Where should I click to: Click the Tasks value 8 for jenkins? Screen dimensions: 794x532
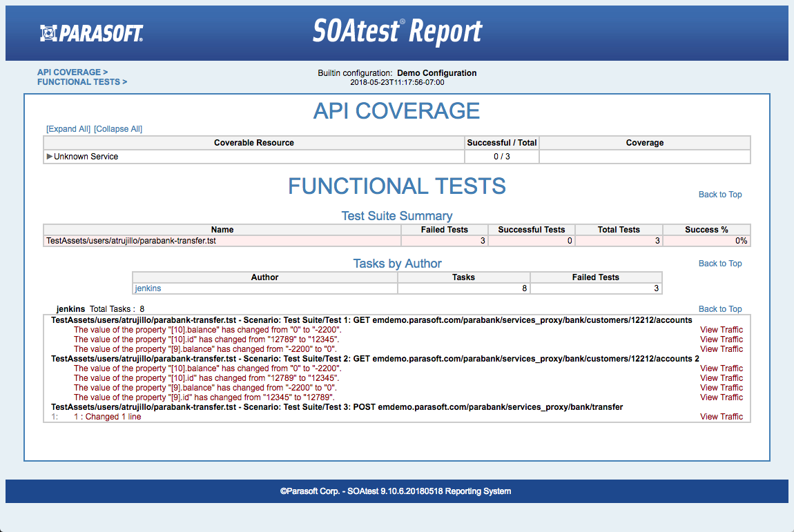(464, 288)
